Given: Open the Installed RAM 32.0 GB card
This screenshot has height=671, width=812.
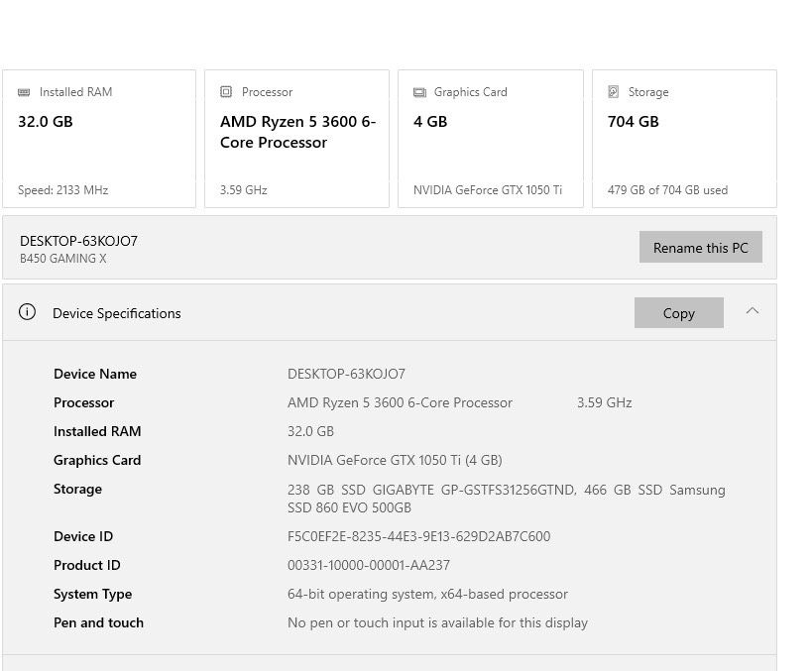Looking at the screenshot, I should [99, 139].
